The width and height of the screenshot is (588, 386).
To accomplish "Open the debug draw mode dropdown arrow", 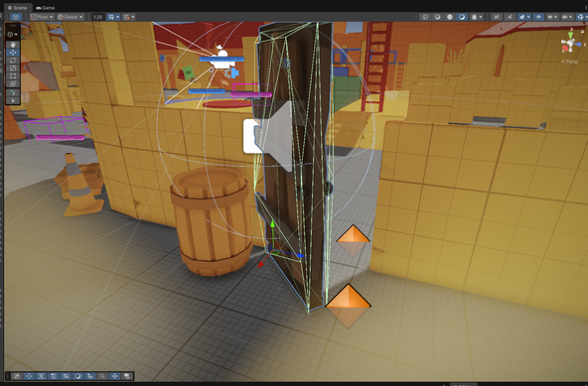I will tap(481, 17).
